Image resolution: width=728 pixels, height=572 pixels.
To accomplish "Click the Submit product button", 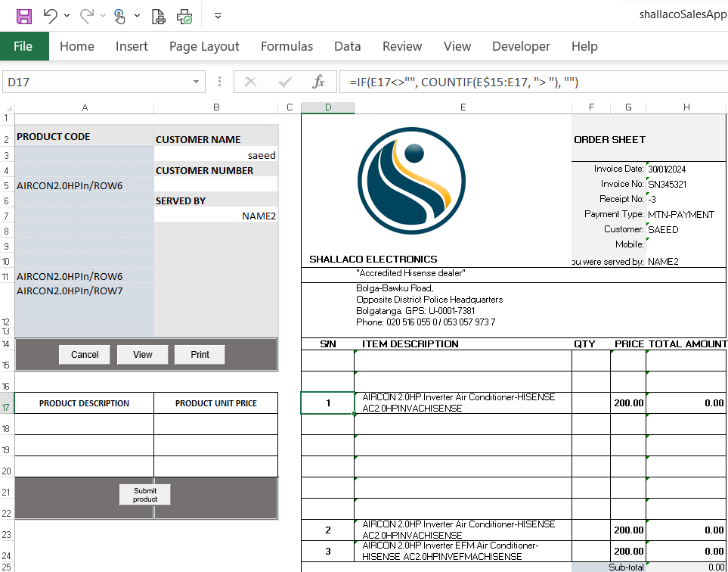I will [x=145, y=495].
